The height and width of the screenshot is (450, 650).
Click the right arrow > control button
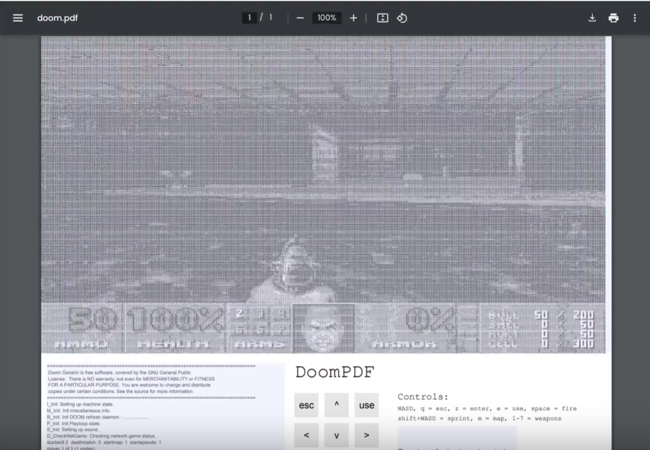366,435
